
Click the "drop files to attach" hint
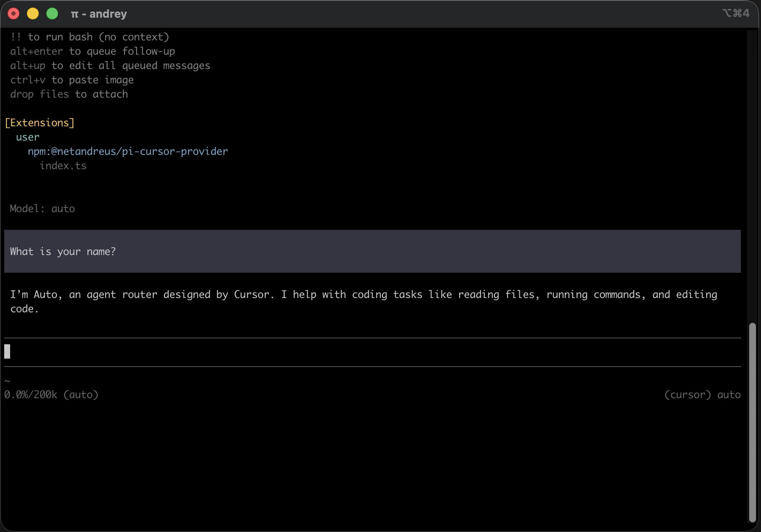[x=69, y=94]
